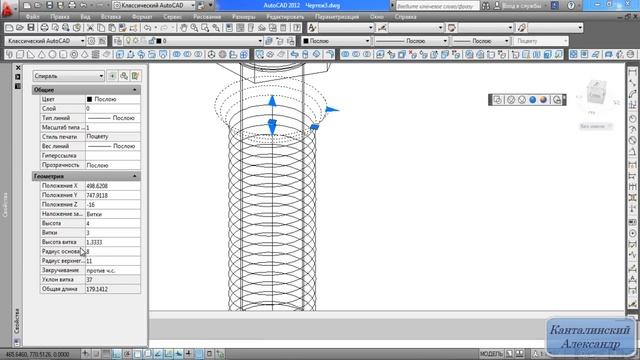Screen dimensions: 640x360
Task: Open the Правка menu
Action: click(x=60, y=17)
